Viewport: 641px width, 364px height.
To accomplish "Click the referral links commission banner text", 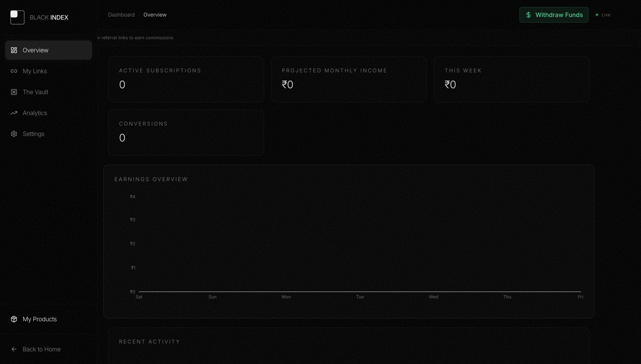I will click(x=135, y=38).
